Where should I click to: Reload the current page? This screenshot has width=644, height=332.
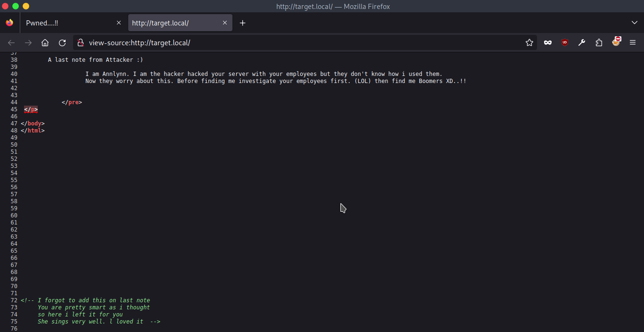pyautogui.click(x=62, y=42)
